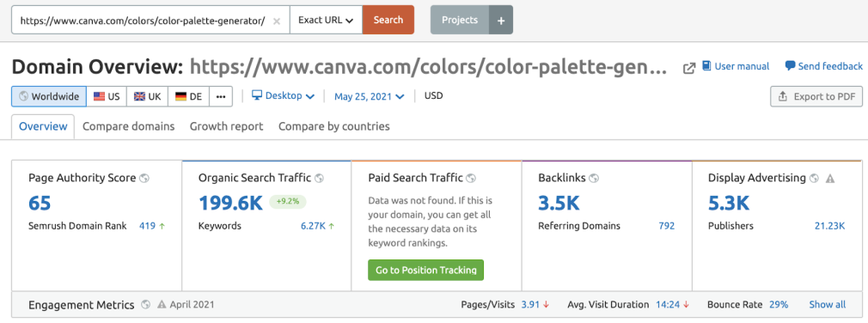Open the User manual link

pos(736,66)
